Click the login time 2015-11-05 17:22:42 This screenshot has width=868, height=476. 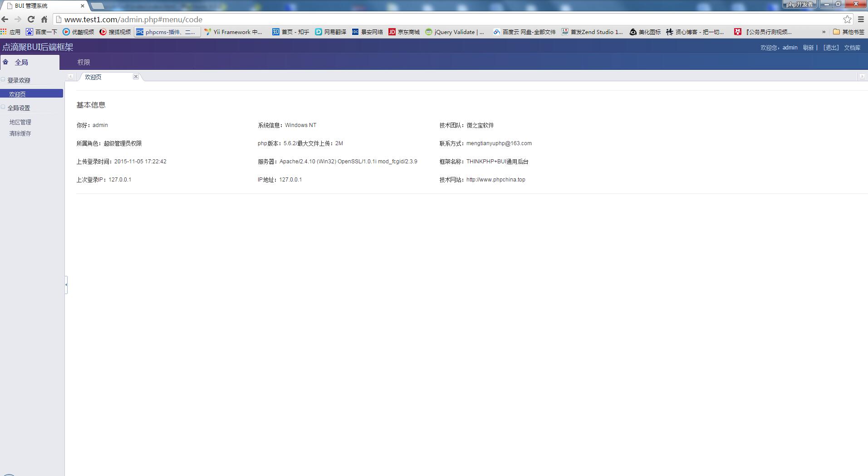140,162
